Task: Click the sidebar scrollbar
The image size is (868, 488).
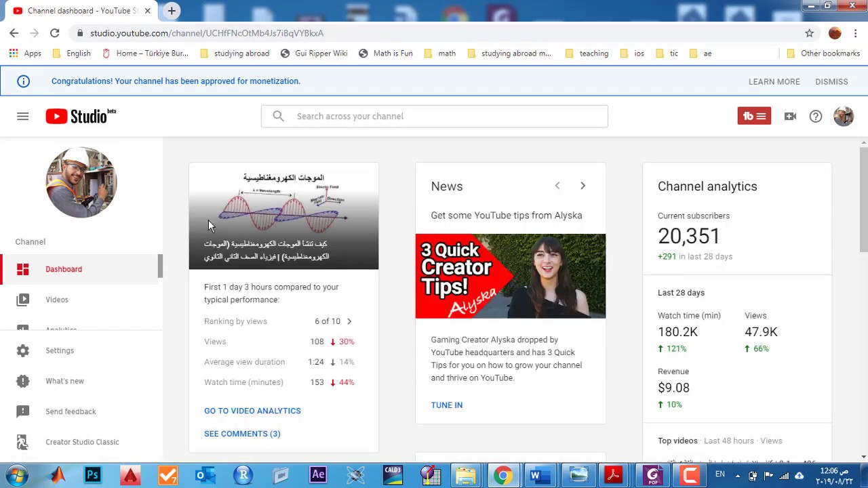Action: [x=161, y=266]
